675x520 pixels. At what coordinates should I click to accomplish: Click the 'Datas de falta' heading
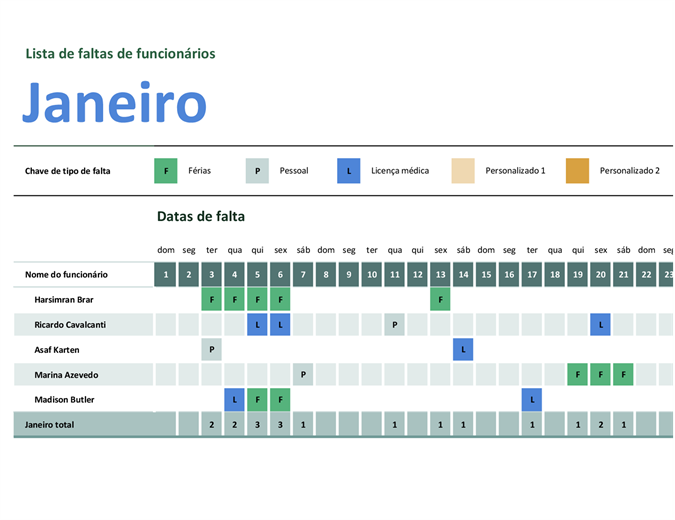(x=201, y=216)
